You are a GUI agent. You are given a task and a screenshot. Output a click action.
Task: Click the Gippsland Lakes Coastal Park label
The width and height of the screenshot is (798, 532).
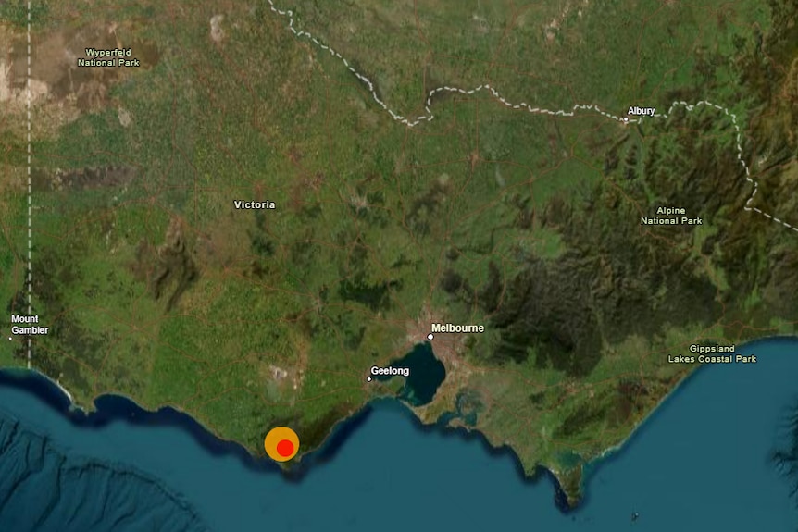[712, 353]
